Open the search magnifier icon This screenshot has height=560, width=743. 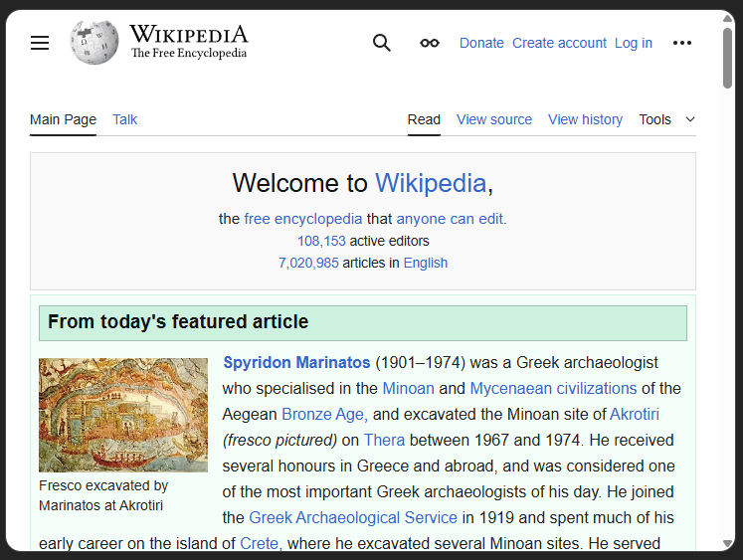[382, 43]
